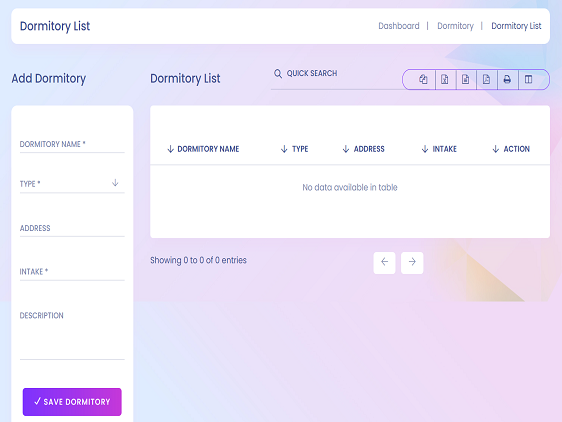Sort table by Dormitory Name column
This screenshot has height=422, width=562.
[203, 149]
